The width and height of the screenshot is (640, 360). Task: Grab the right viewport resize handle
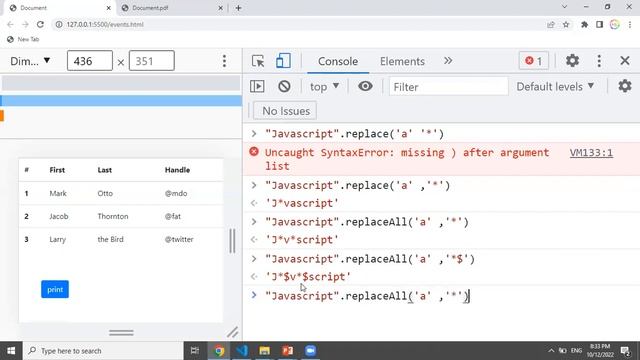[x=232, y=241]
